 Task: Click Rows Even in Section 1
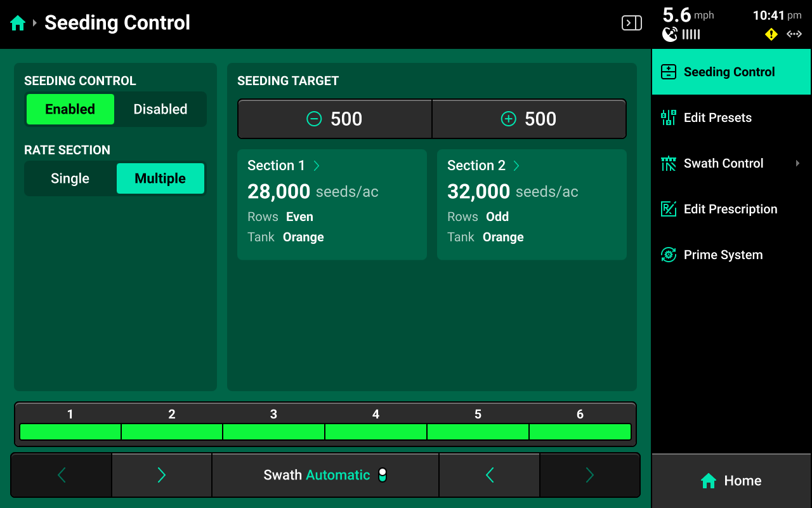pyautogui.click(x=280, y=217)
